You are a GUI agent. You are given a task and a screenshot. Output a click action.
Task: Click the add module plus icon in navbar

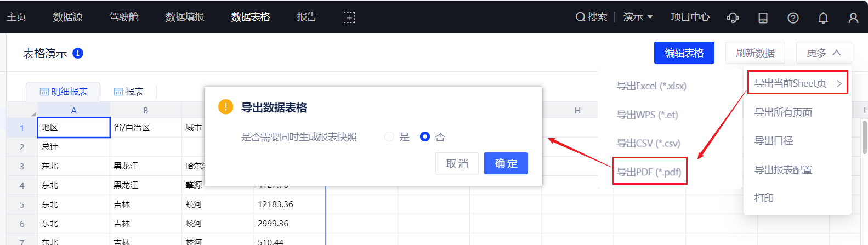click(349, 18)
